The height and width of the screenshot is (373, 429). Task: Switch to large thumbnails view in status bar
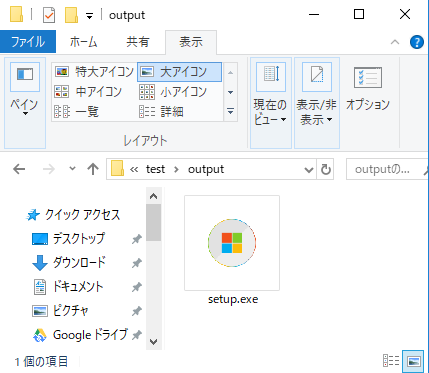click(x=414, y=361)
